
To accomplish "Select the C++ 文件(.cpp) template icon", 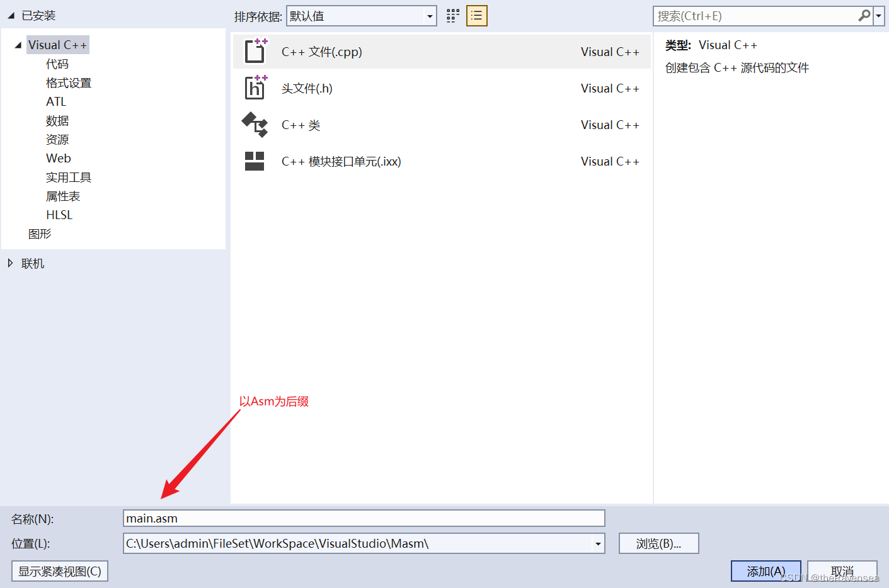I will click(x=255, y=52).
